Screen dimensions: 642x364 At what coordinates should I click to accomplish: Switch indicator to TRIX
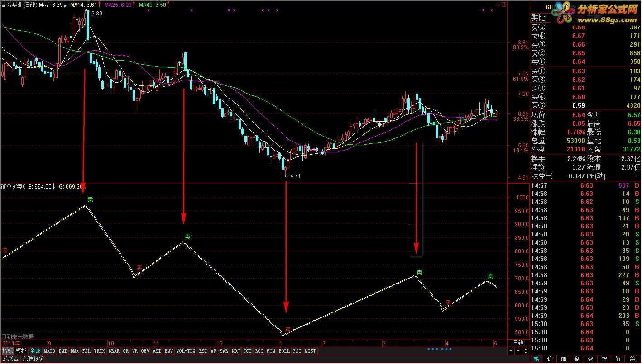click(100, 351)
